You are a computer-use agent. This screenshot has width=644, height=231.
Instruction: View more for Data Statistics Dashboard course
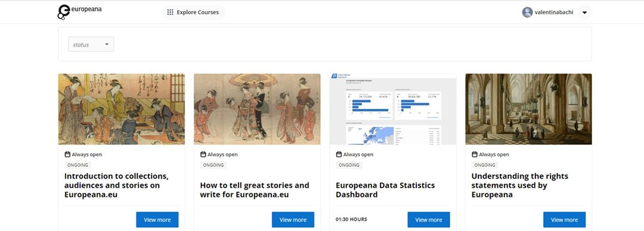click(429, 220)
